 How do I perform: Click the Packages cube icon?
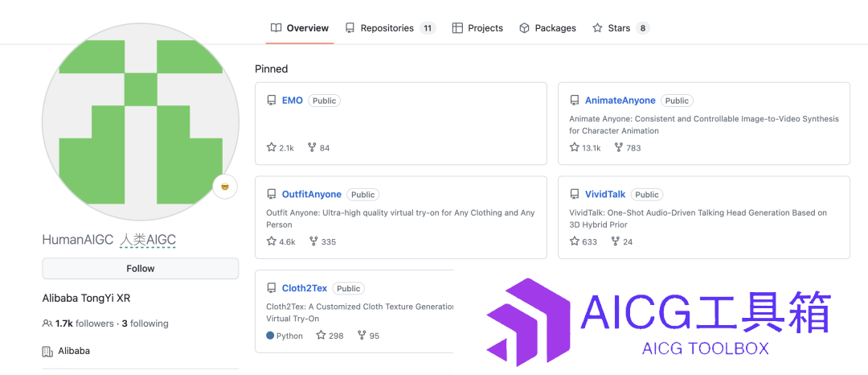tap(524, 27)
